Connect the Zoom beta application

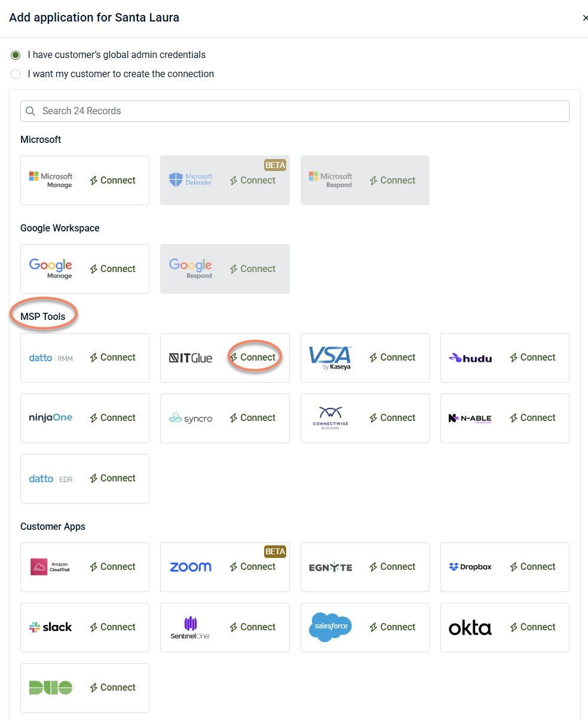(253, 567)
